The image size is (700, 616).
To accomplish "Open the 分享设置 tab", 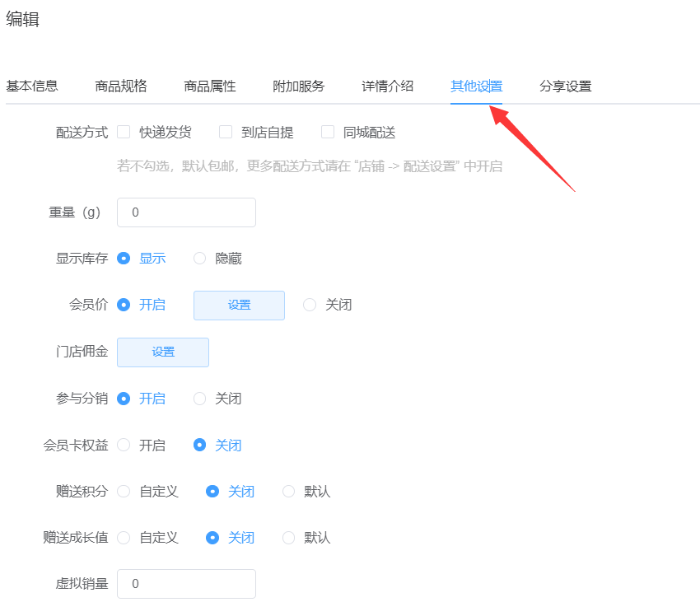I will [566, 86].
